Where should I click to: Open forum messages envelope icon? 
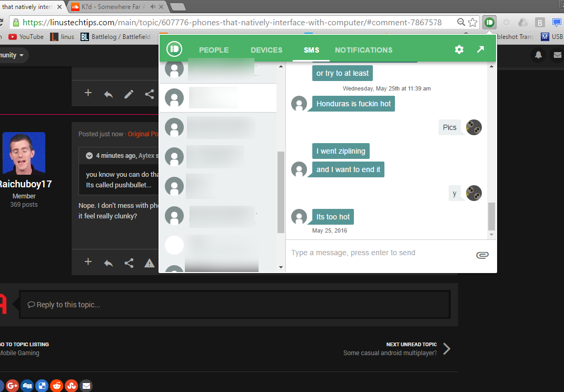pos(557,55)
